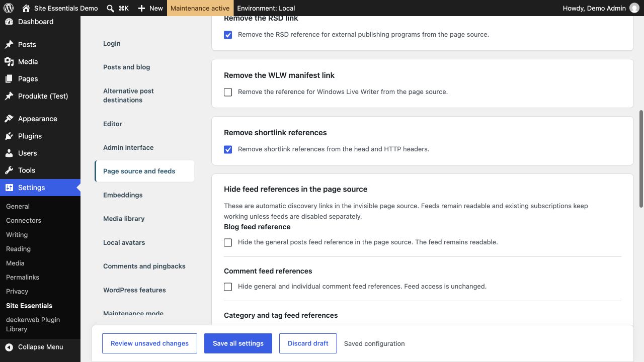Viewport: 644px width, 362px height.
Task: Click the Posts pushpin icon
Action: (x=9, y=44)
